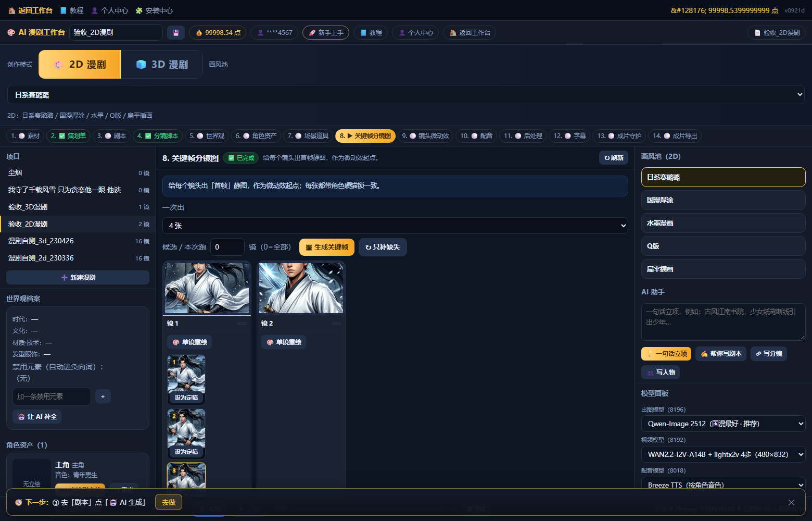Viewport: 812px width, 521px height.
Task: Click the 刷新 refresh button
Action: point(614,158)
